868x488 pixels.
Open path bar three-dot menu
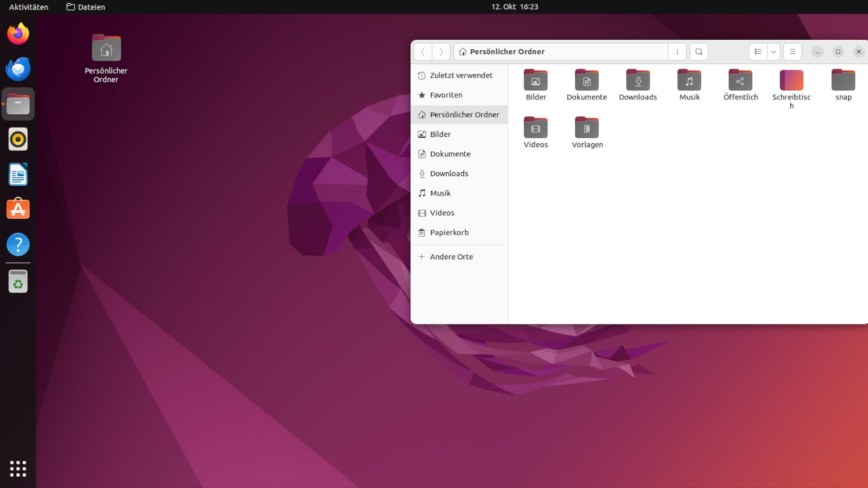[677, 52]
